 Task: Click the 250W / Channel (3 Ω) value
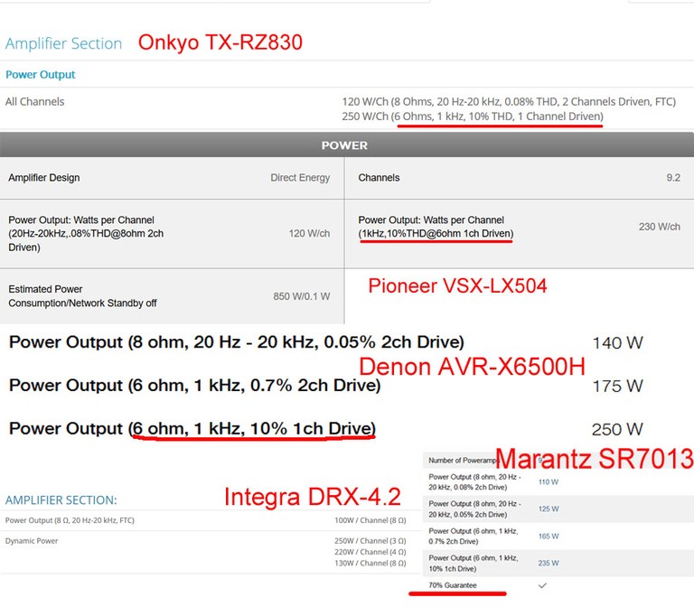pyautogui.click(x=370, y=541)
